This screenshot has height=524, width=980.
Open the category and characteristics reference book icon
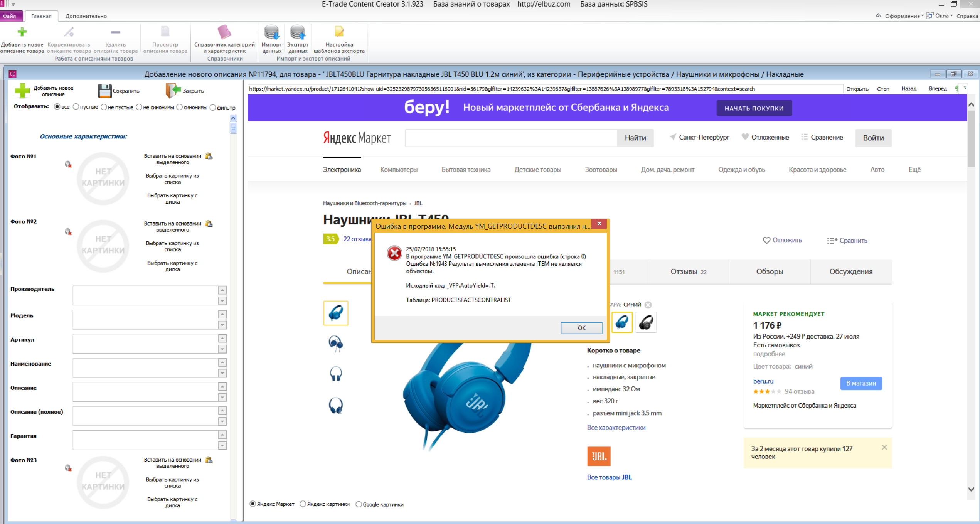pos(224,32)
